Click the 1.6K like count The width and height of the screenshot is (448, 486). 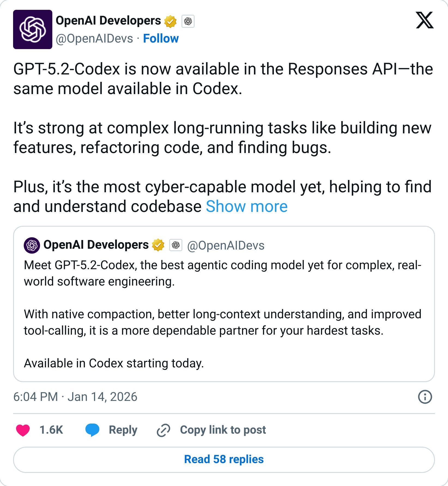pyautogui.click(x=52, y=429)
